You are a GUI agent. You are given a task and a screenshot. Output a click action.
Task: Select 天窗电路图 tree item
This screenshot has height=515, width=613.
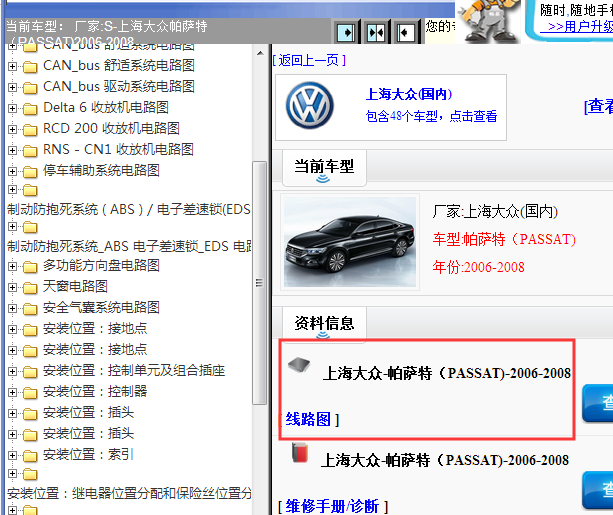coord(75,287)
